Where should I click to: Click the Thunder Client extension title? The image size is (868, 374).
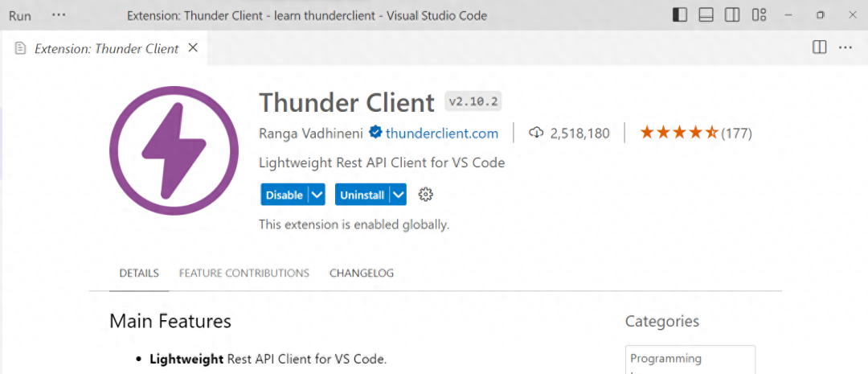[346, 102]
